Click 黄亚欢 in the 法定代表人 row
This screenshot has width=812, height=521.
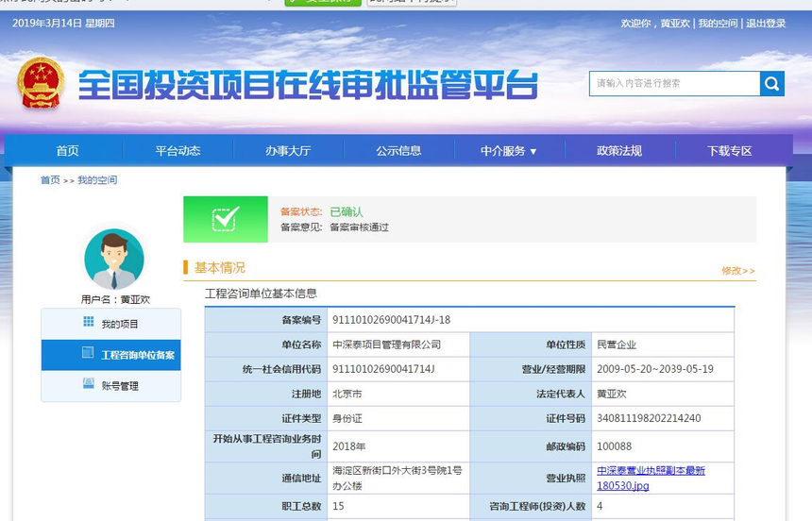[x=612, y=394]
